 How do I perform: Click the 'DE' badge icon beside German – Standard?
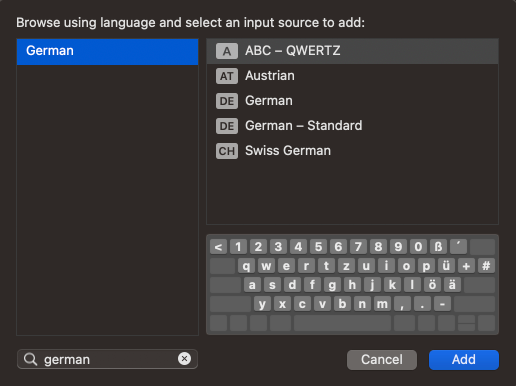pyautogui.click(x=227, y=126)
